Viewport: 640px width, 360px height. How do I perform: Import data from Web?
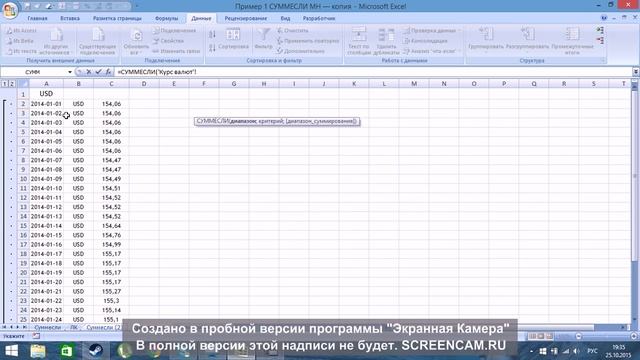20,41
